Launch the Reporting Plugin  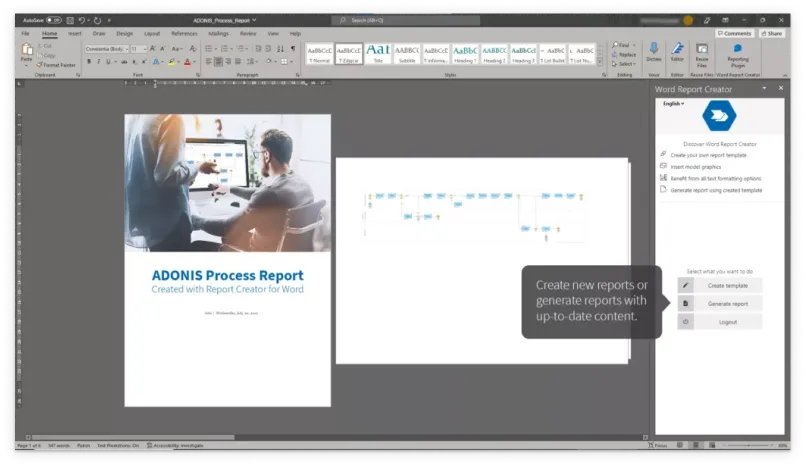coord(738,55)
